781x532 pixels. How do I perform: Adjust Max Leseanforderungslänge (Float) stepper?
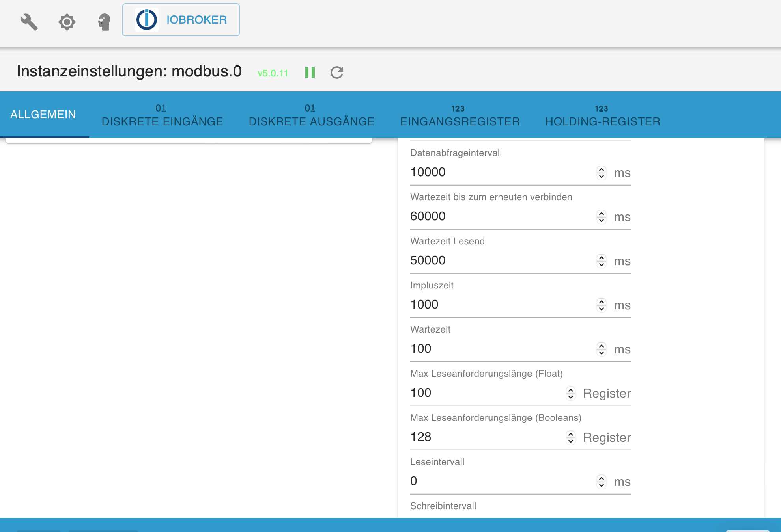click(571, 393)
